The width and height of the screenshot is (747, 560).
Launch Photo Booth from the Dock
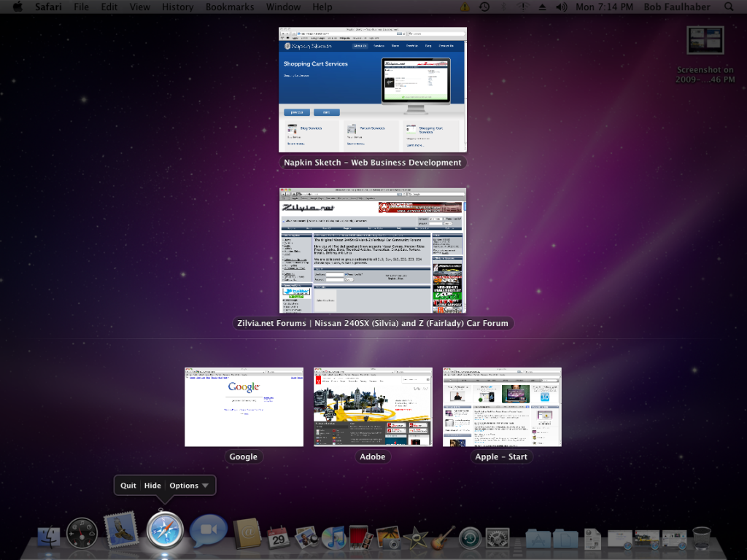tap(360, 537)
